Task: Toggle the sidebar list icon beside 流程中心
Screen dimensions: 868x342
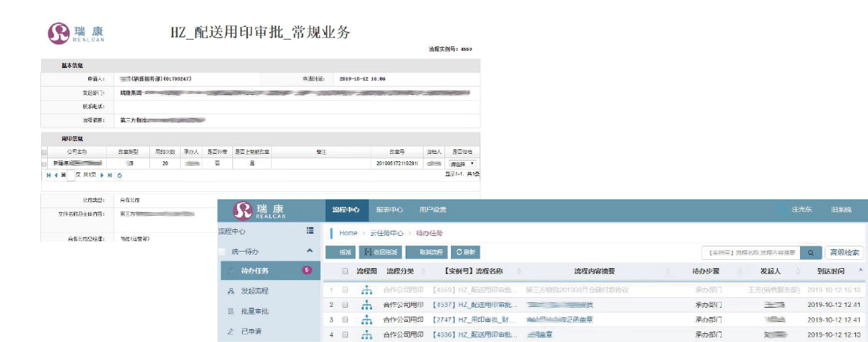Action: [x=310, y=231]
